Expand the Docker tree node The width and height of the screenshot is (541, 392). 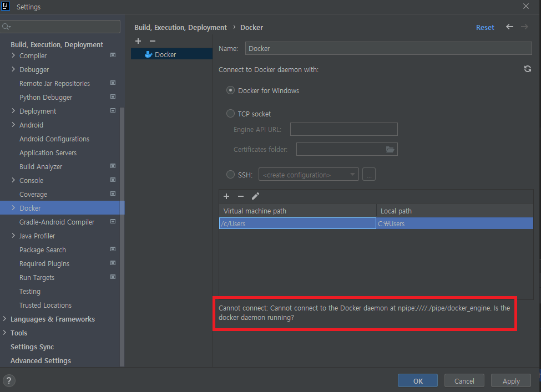13,207
